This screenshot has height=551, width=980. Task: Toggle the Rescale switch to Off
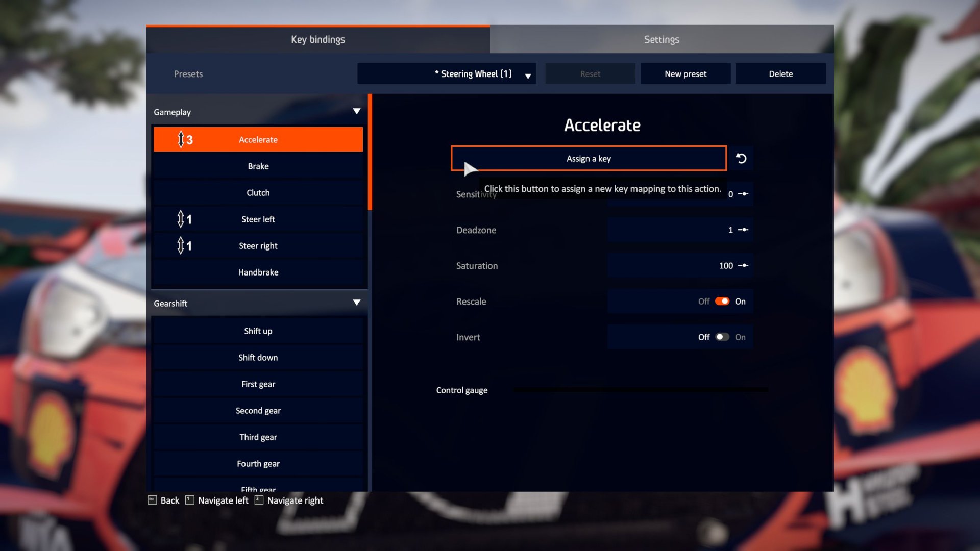[x=722, y=302]
